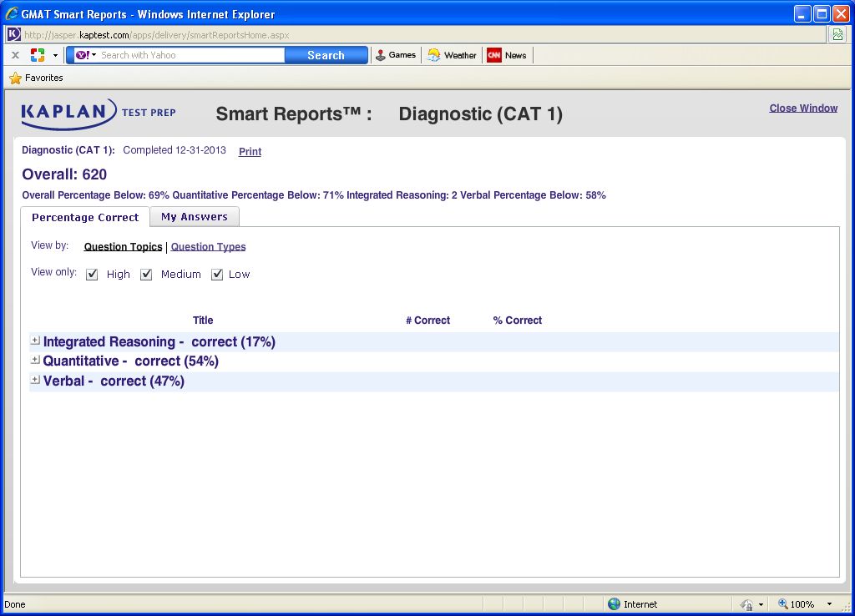View by Question Types

[208, 246]
